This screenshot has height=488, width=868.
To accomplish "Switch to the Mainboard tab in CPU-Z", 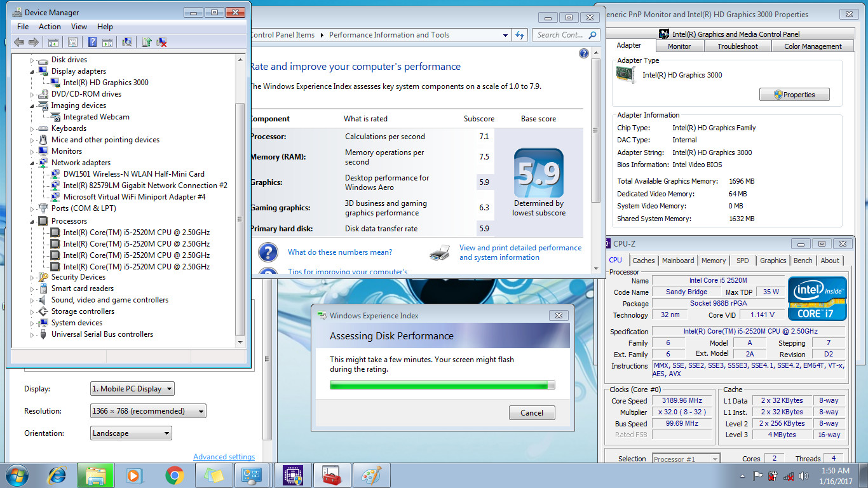I will 678,261.
